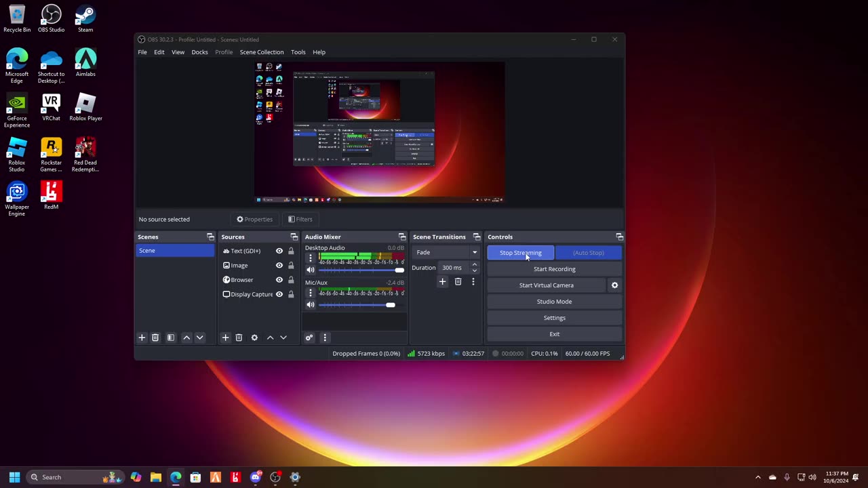Open the View menu
This screenshot has height=488, width=868.
tap(178, 52)
